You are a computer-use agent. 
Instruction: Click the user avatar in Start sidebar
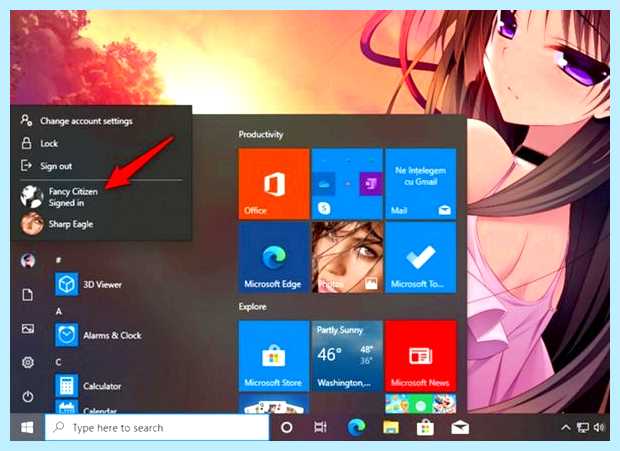pos(28,260)
